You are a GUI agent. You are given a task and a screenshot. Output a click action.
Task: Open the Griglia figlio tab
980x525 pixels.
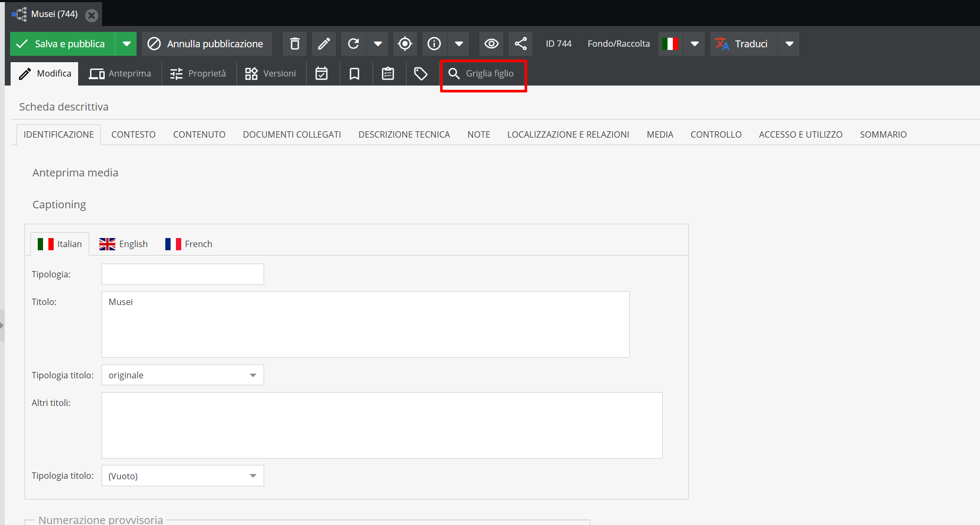[481, 73]
